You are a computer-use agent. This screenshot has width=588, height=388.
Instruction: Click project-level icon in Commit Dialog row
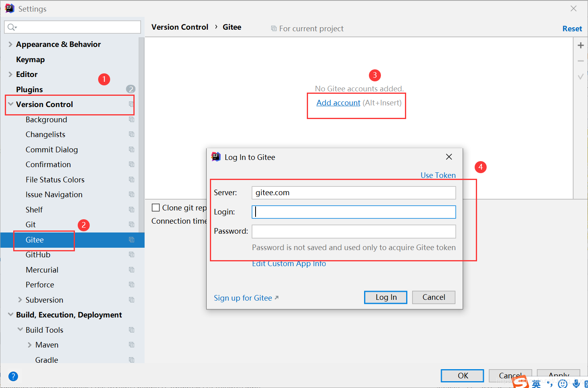pos(131,150)
